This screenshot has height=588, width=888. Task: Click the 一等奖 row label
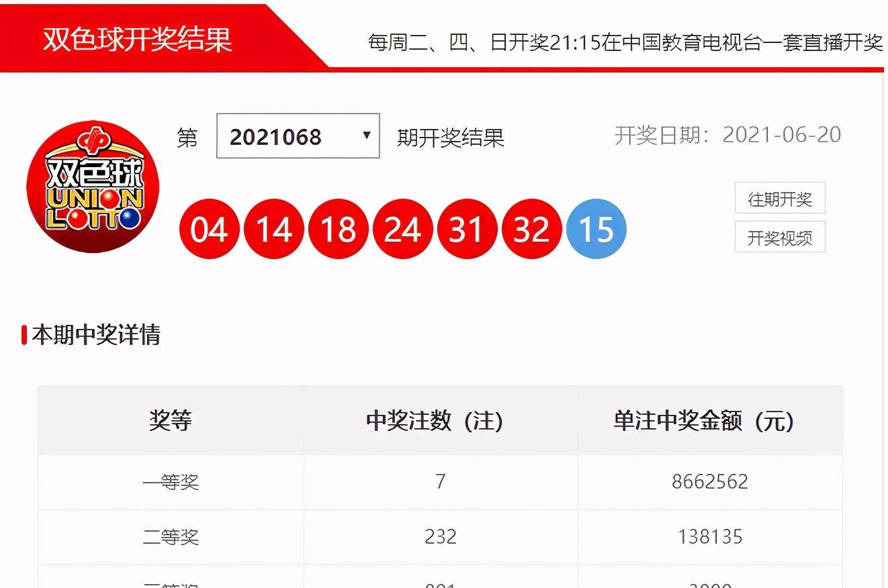click(x=171, y=482)
